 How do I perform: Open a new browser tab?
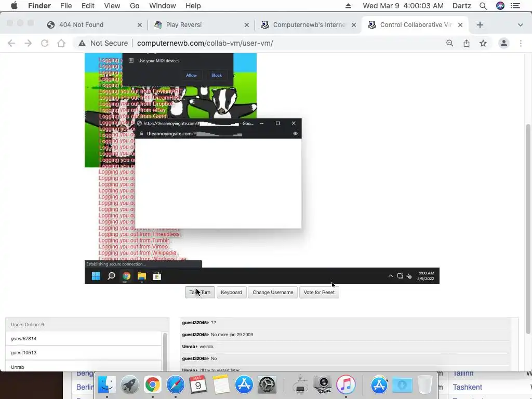coord(480,25)
